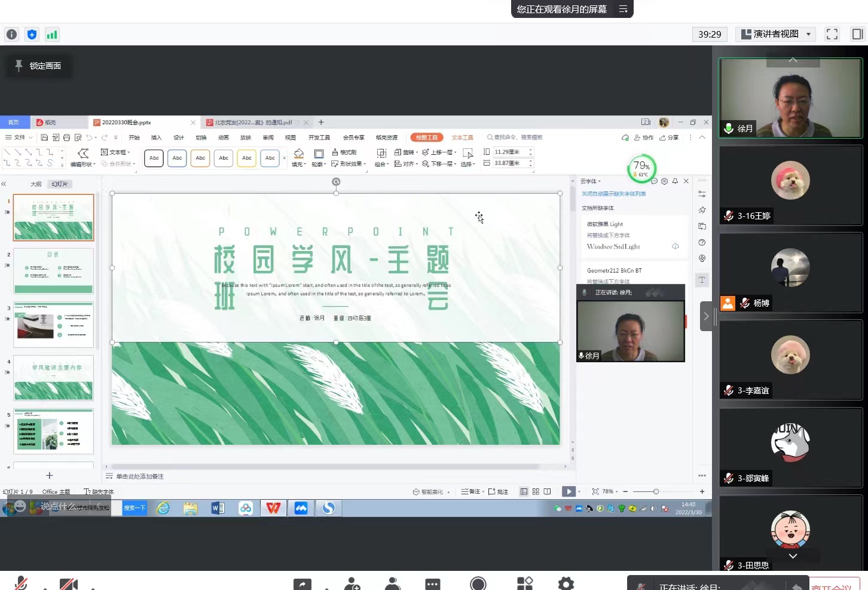This screenshot has width=868, height=590.
Task: Click the Edit Shape (编辑形状) icon
Action: [x=84, y=154]
